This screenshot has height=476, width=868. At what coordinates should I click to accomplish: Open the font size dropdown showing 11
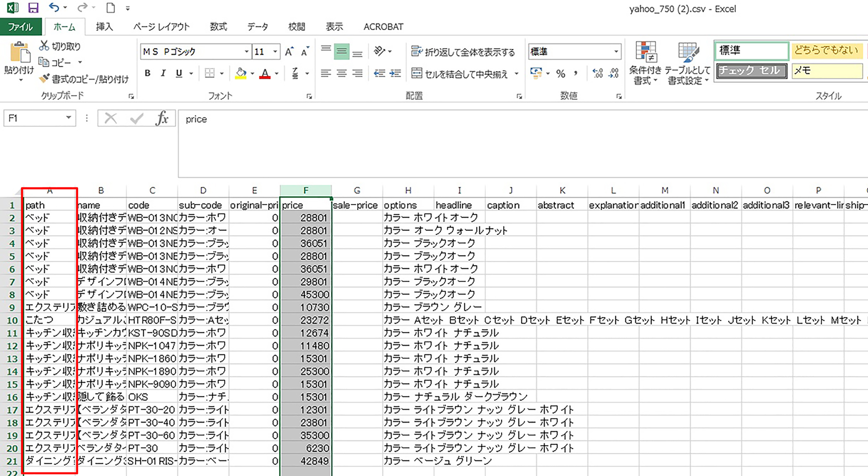pos(275,52)
